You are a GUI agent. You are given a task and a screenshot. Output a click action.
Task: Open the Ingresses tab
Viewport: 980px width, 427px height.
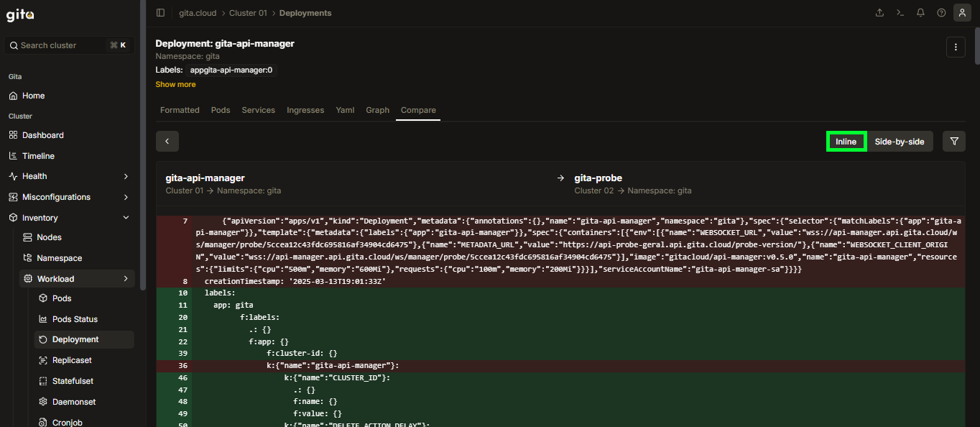(x=305, y=110)
